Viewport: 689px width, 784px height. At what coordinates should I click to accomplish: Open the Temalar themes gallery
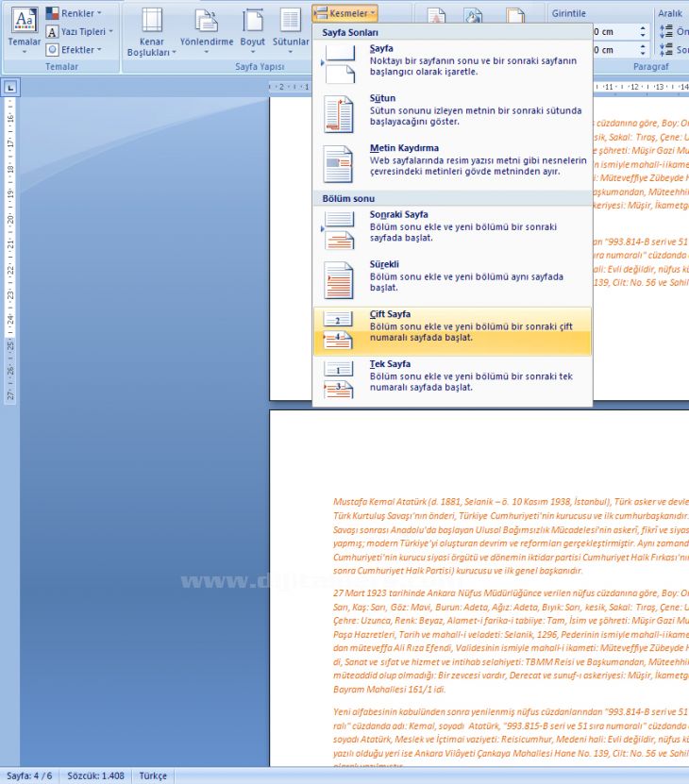click(24, 31)
